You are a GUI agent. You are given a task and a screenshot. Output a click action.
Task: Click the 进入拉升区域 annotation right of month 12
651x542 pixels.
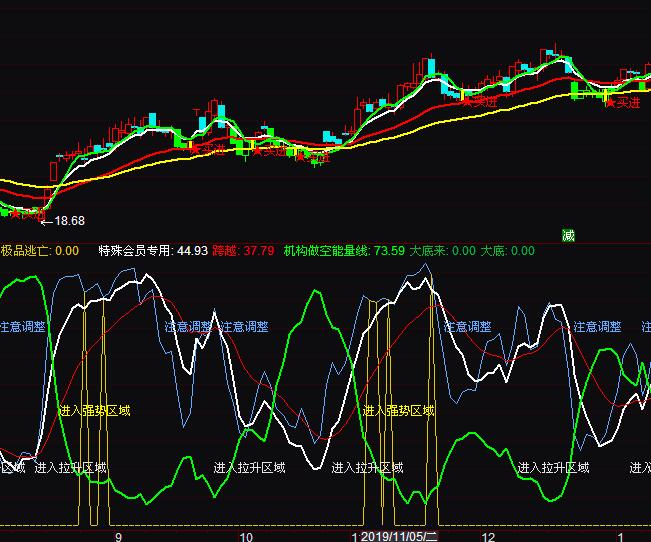coord(553,467)
